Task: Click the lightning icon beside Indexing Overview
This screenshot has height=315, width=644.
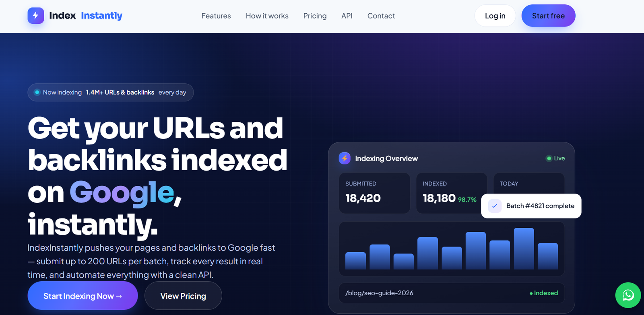Action: tap(345, 158)
